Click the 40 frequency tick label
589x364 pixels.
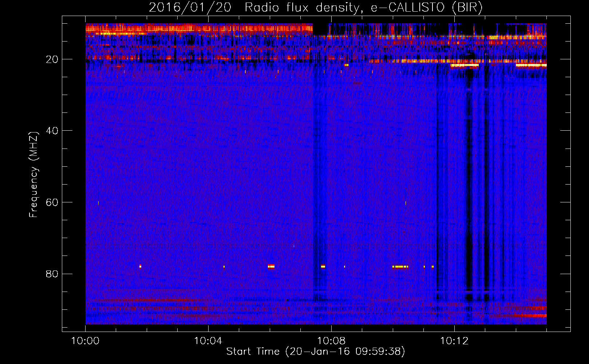(52, 131)
